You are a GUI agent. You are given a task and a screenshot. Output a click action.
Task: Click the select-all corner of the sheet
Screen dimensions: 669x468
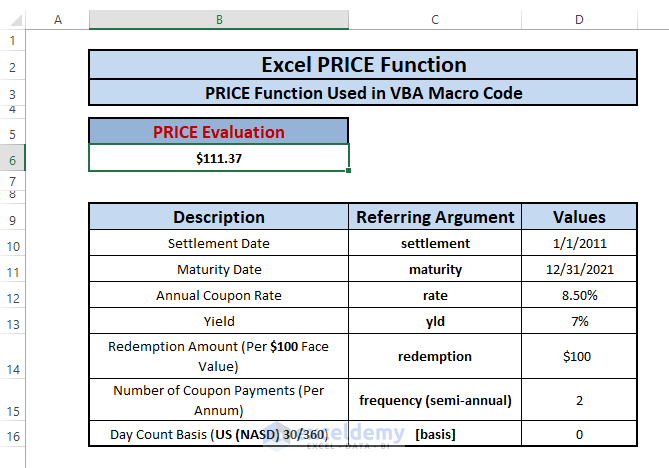[x=12, y=20]
